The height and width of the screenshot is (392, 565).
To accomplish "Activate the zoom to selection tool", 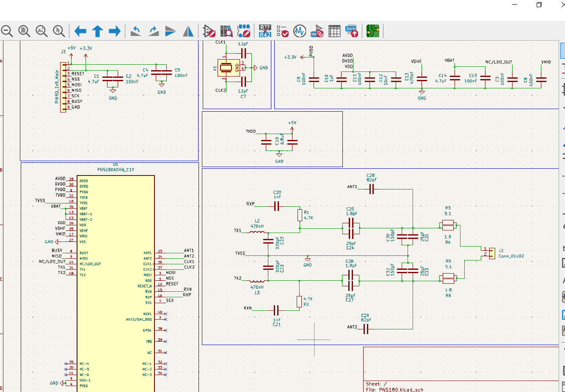I will click(x=59, y=31).
